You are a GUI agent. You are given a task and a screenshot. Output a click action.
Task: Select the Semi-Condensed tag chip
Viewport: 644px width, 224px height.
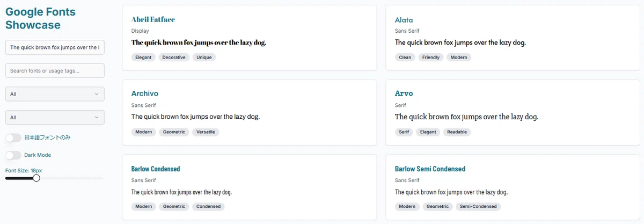click(x=478, y=206)
